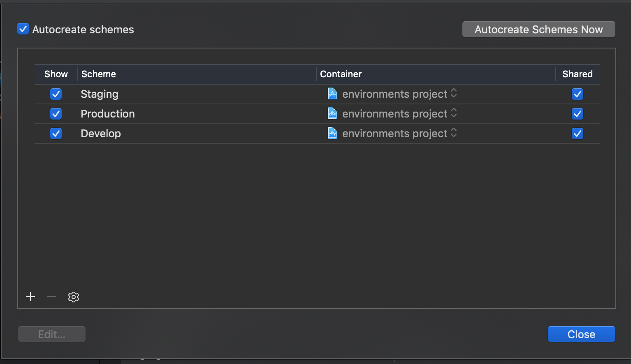Screen dimensions: 631x364
Task: Click the Scheme column header
Action: click(x=99, y=74)
